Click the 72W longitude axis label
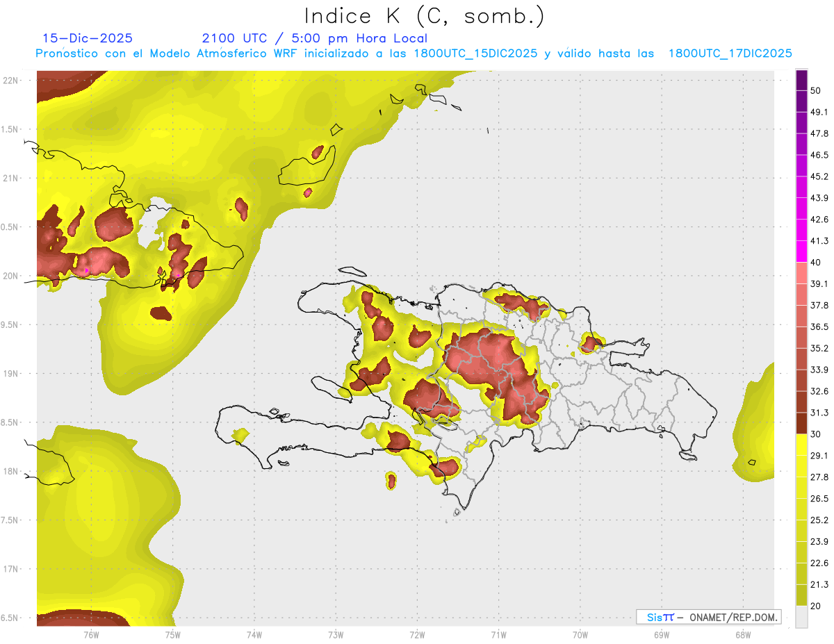Viewport: 834px width, 644px height. pos(417,634)
